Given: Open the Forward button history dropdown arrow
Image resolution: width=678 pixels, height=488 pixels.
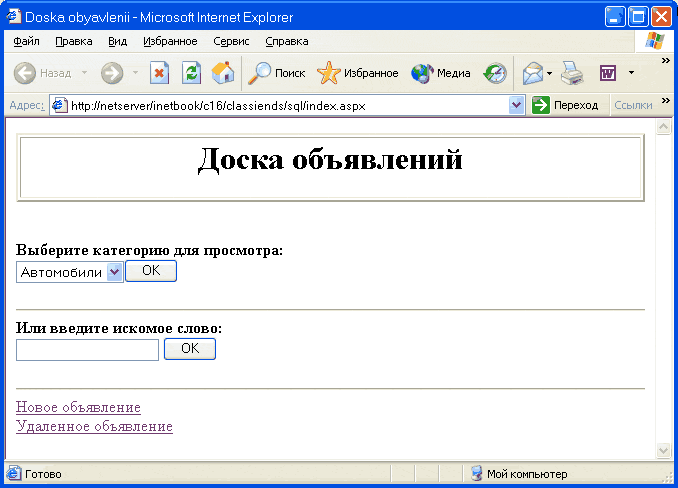Looking at the screenshot, I should pyautogui.click(x=135, y=73).
